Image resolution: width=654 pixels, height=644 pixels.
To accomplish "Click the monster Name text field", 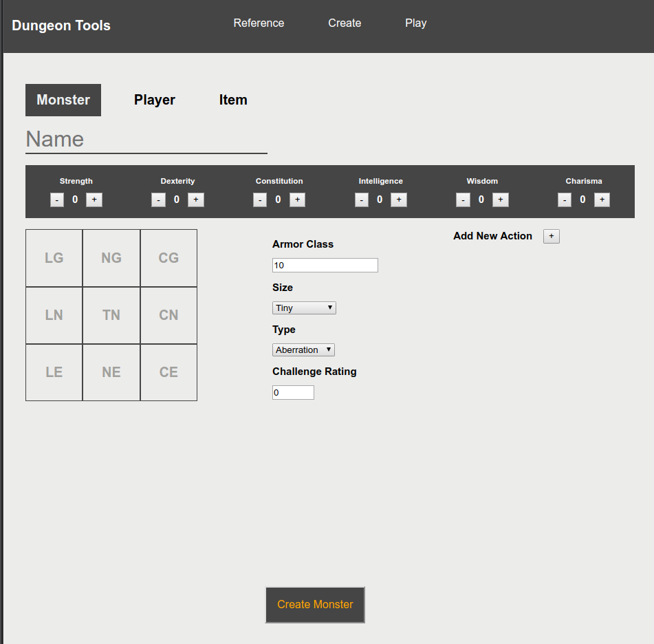I will (x=146, y=140).
